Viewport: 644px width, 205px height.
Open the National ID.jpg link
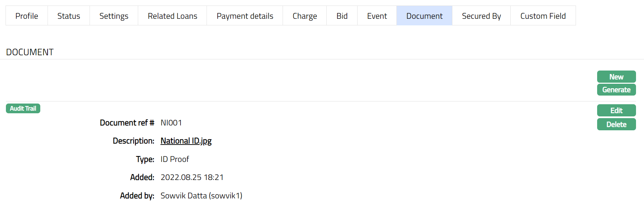coord(186,141)
